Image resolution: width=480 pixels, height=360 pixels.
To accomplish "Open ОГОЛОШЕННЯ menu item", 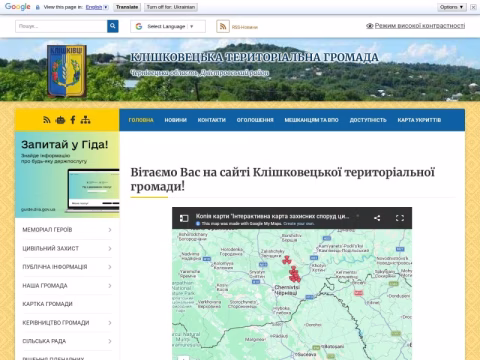I will pos(255,120).
